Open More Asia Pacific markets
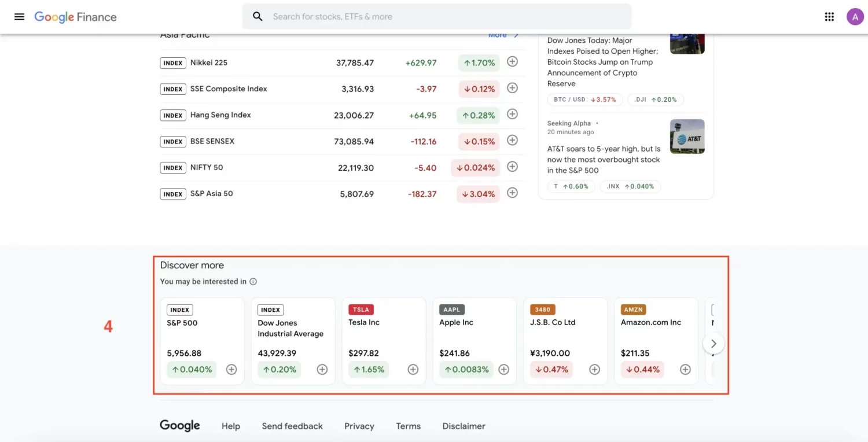 503,35
